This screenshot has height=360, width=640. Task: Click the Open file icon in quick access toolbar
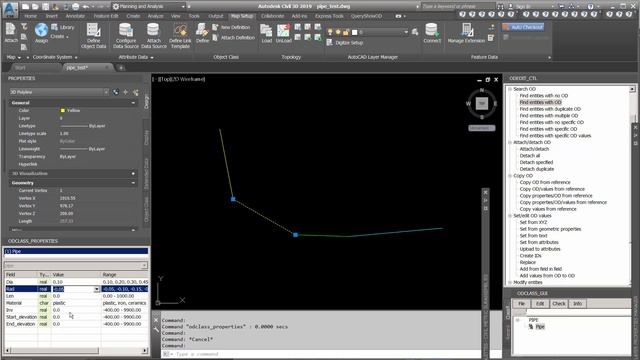coord(36,7)
